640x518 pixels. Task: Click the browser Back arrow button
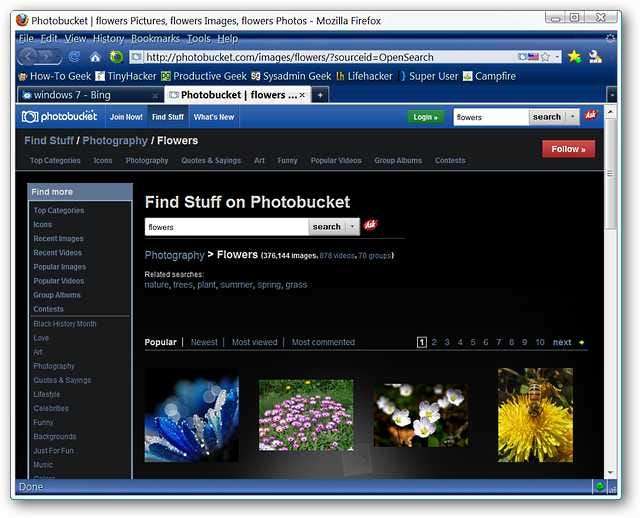pyautogui.click(x=29, y=57)
